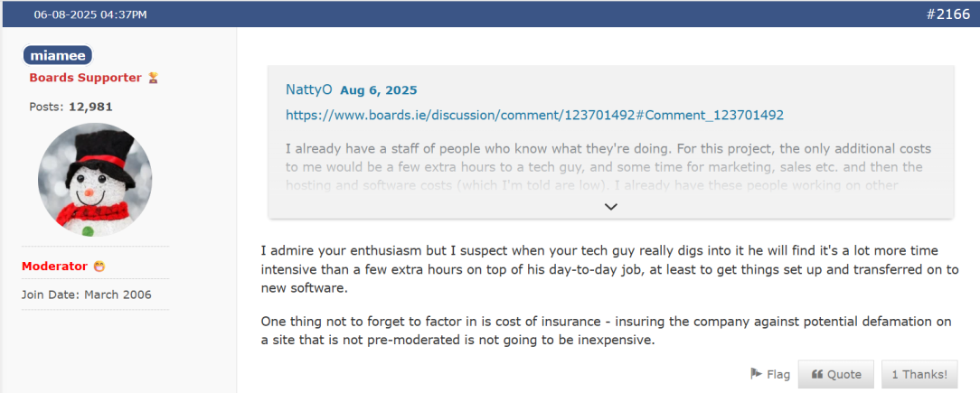Viewport: 980px width, 393px height.
Task: Click the trophy icon beside Boards Supporter
Action: 153,78
